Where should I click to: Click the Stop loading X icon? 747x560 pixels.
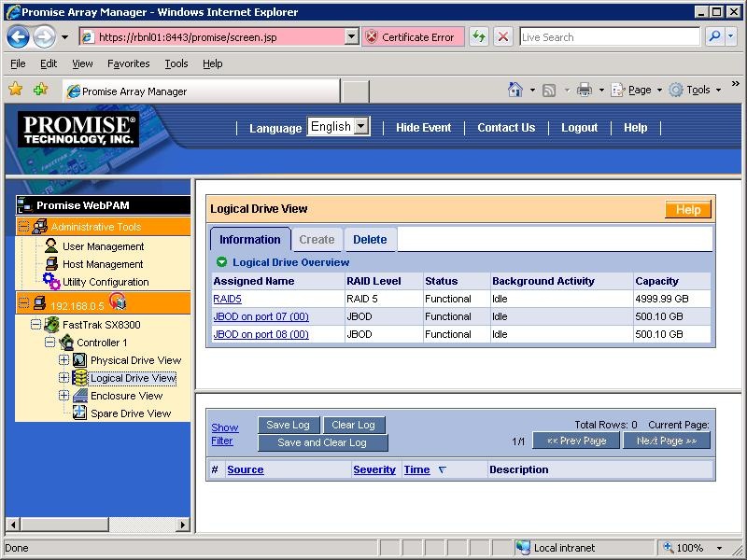(x=503, y=37)
